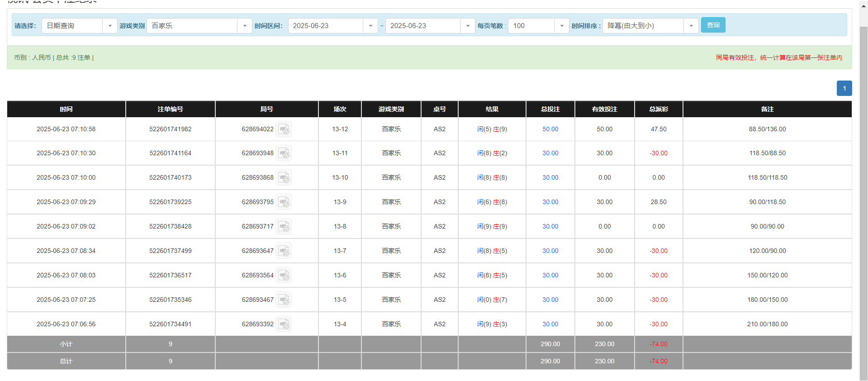Image resolution: width=868 pixels, height=381 pixels.
Task: Click replay icon beside round 628693795
Action: tap(284, 202)
